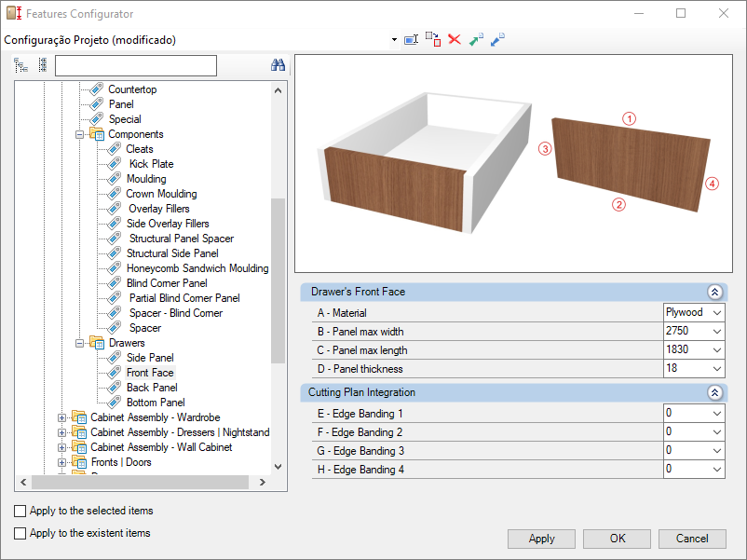Click the tree vertical scrollbar down arrow
The width and height of the screenshot is (747, 560).
coord(278,467)
